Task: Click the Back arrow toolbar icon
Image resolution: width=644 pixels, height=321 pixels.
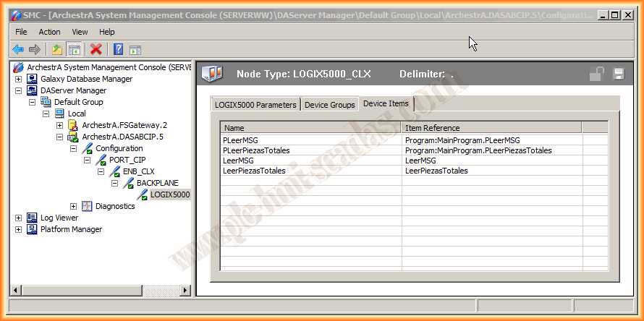Action: pyautogui.click(x=18, y=49)
